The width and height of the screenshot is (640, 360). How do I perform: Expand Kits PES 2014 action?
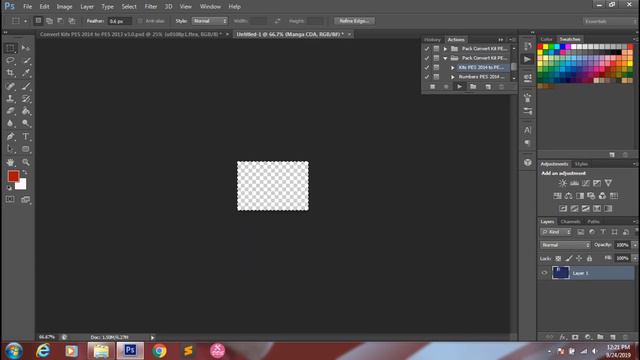[x=453, y=67]
